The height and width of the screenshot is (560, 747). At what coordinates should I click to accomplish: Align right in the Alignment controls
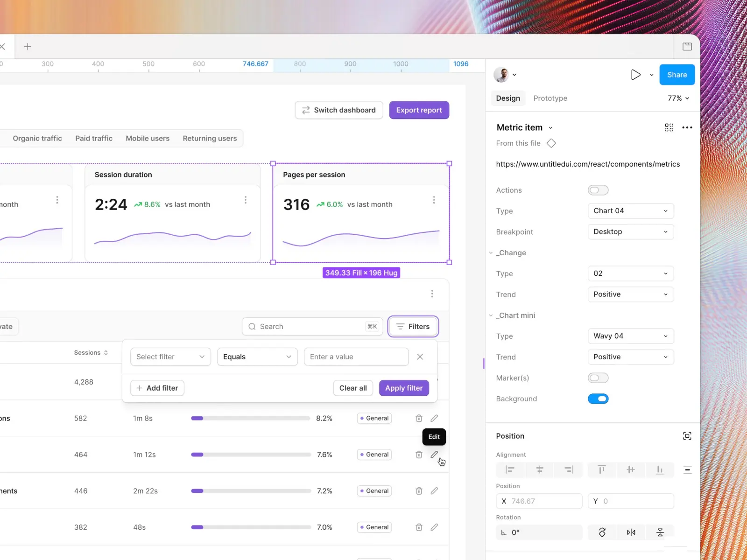pos(569,470)
